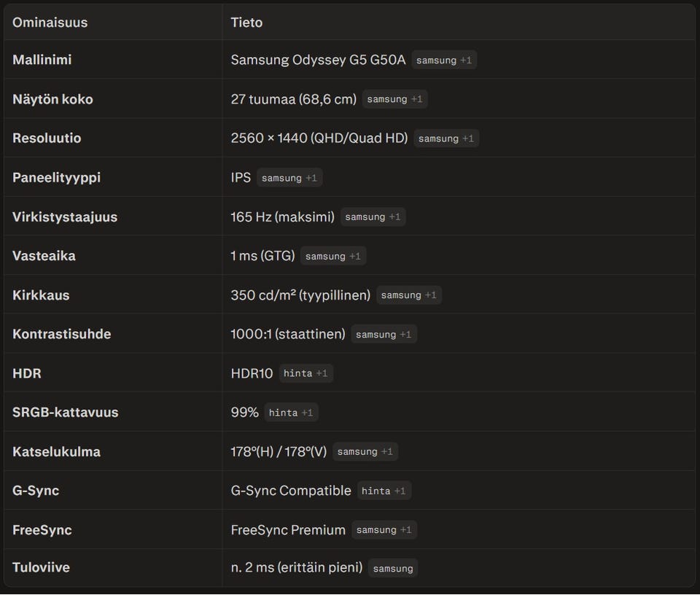Viewport: 700px width, 595px height.
Task: Select the FreeSync row label
Action: (x=42, y=530)
